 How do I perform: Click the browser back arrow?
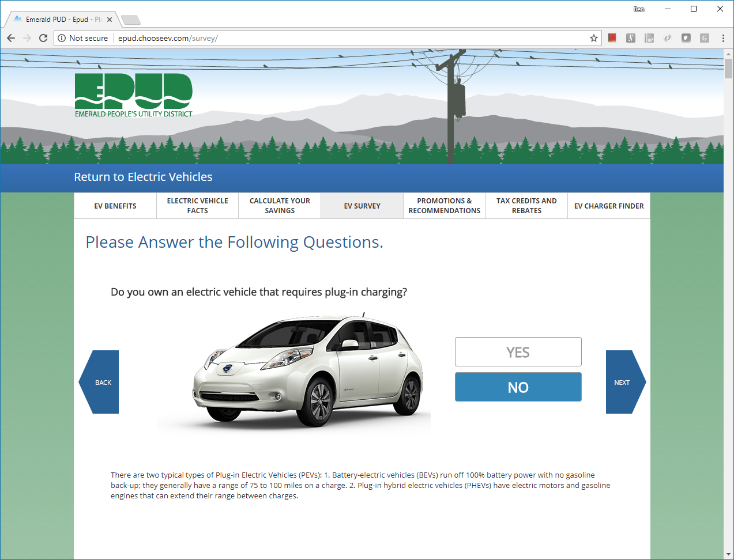coord(11,38)
